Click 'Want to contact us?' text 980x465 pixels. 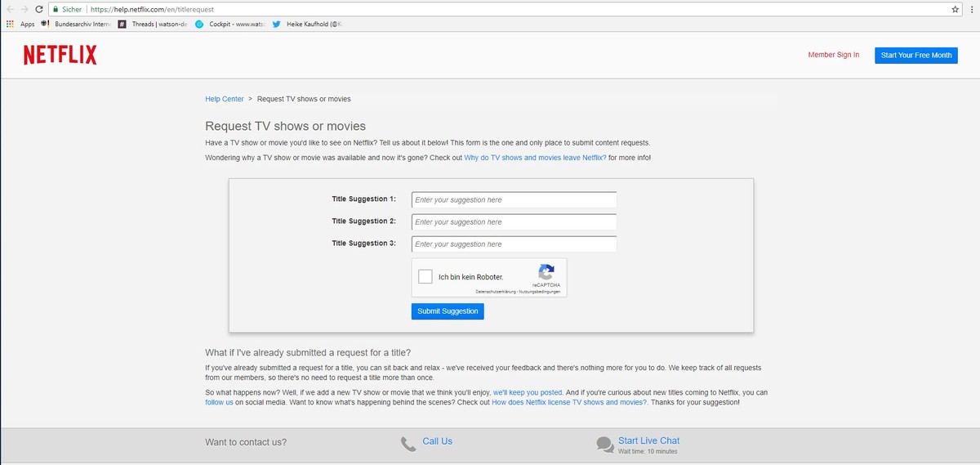pyautogui.click(x=246, y=442)
